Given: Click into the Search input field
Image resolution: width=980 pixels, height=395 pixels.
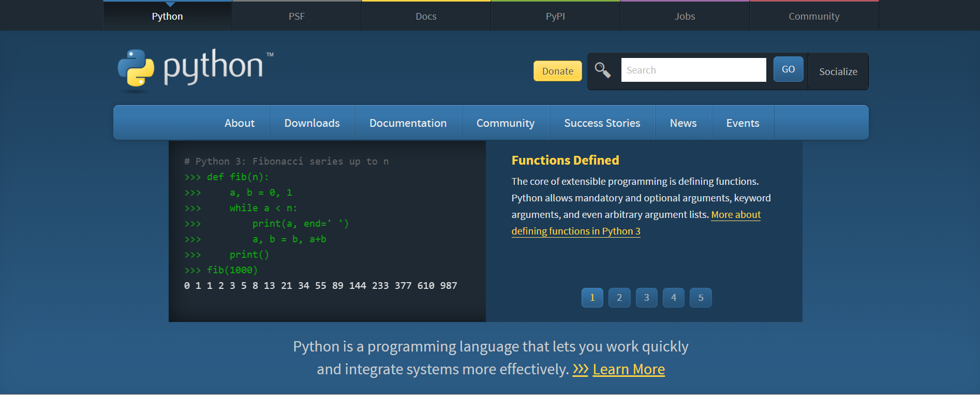Looking at the screenshot, I should coord(693,70).
